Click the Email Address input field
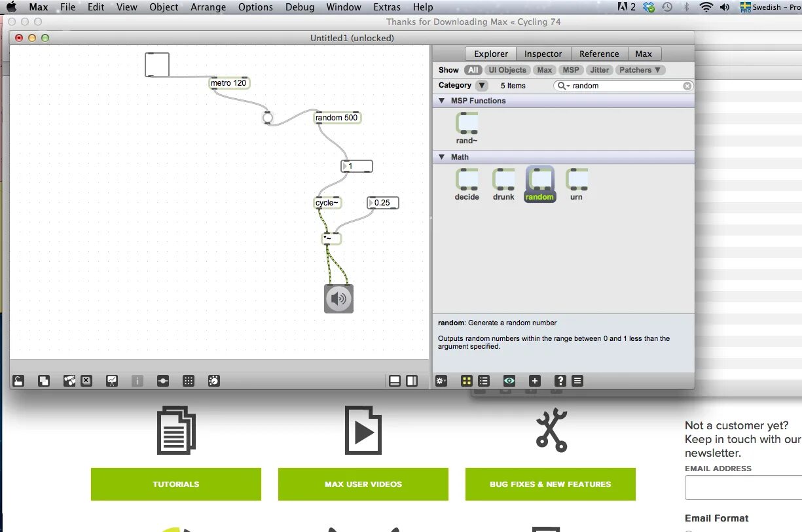802x532 pixels. tap(743, 488)
